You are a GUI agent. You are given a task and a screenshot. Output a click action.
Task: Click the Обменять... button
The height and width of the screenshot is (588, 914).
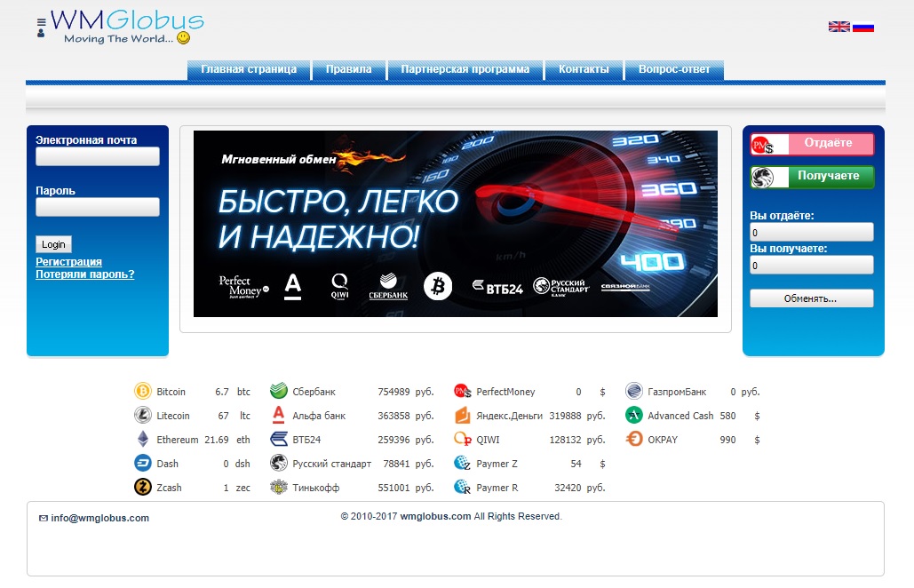point(812,298)
